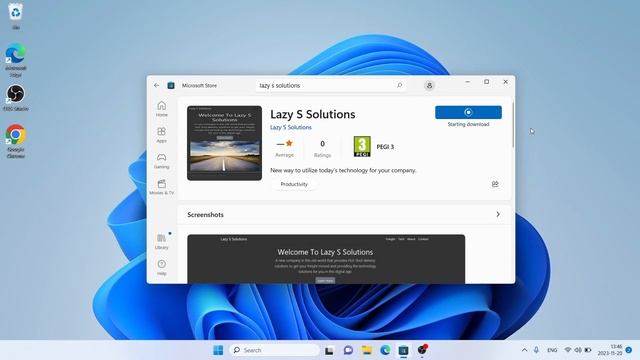Open the user account profile icon
This screenshot has width=640, height=360.
[429, 85]
